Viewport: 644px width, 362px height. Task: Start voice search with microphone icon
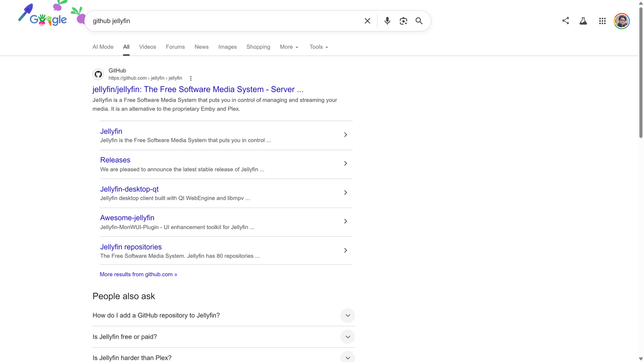click(387, 21)
